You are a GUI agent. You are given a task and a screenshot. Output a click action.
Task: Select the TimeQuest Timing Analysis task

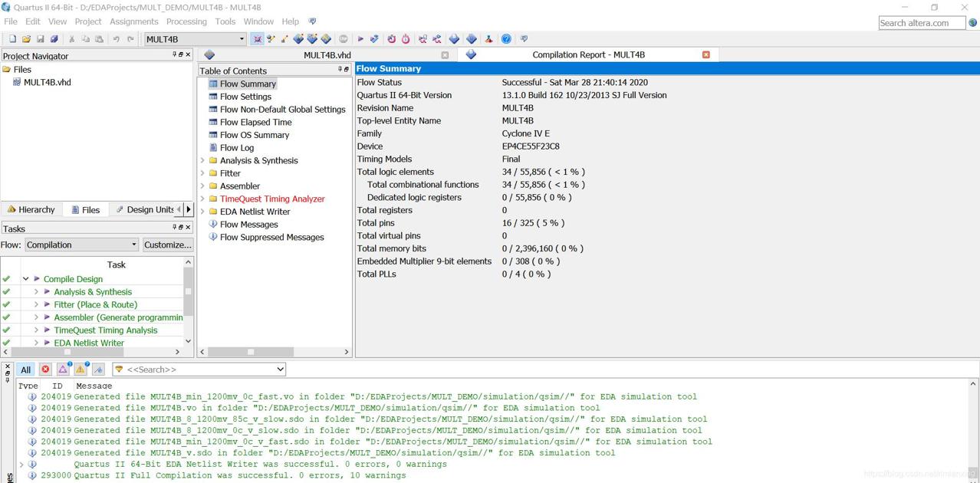106,330
